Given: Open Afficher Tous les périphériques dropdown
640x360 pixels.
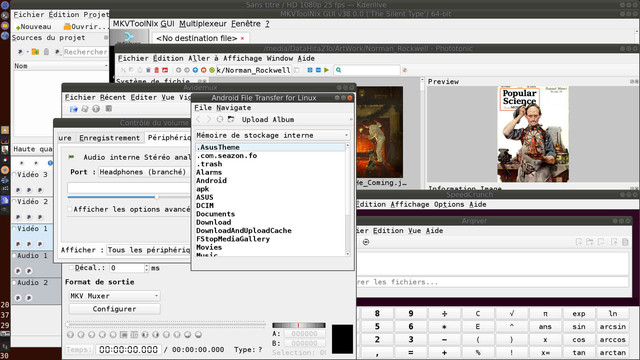Looking at the screenshot, I should pyautogui.click(x=148, y=250).
